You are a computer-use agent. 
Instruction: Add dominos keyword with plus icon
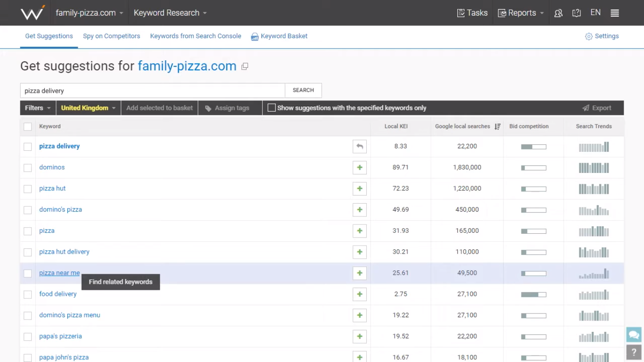tap(360, 167)
